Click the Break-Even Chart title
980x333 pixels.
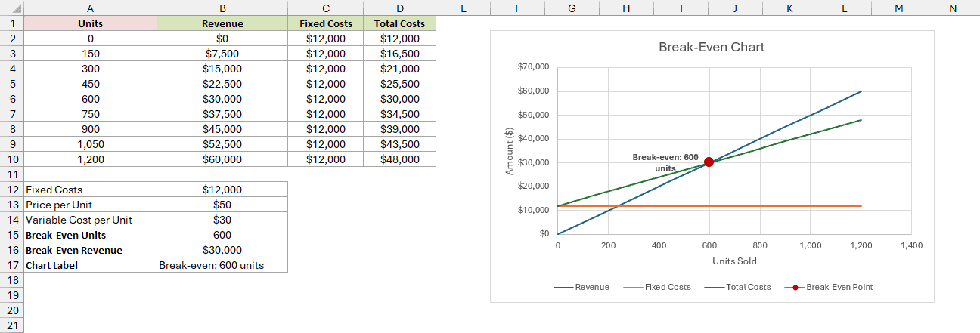coord(712,47)
